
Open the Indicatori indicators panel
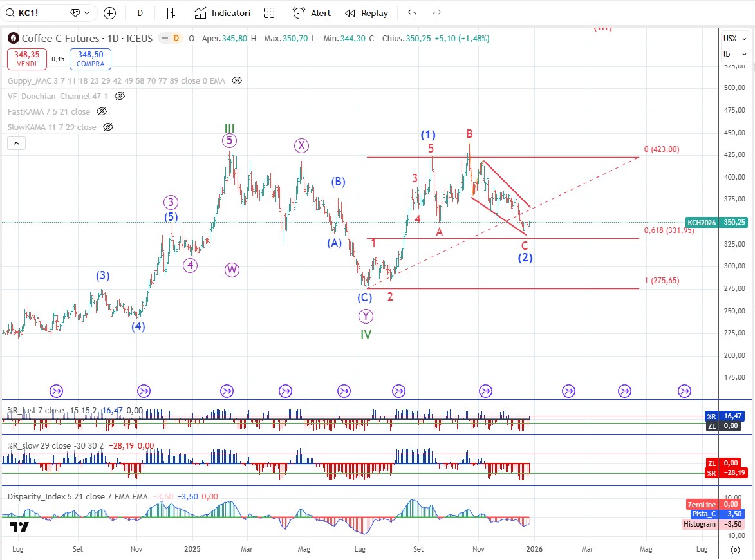tap(222, 13)
